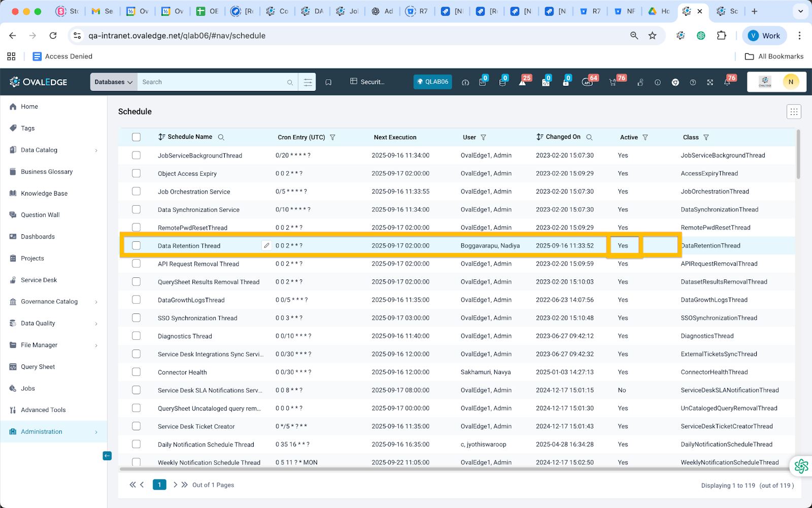Check the select-all checkbox in table header
Image resolution: width=812 pixels, height=508 pixels.
coord(136,137)
